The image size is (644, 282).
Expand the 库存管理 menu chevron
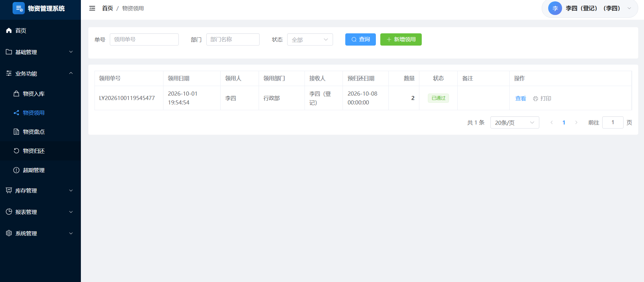(x=71, y=190)
